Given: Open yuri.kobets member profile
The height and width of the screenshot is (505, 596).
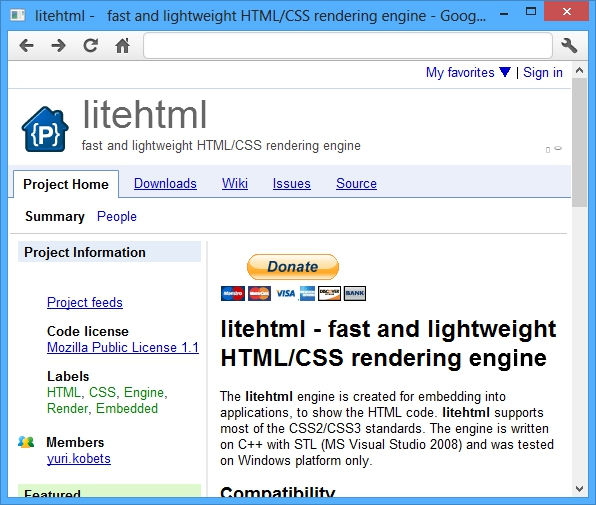Looking at the screenshot, I should click(x=79, y=459).
